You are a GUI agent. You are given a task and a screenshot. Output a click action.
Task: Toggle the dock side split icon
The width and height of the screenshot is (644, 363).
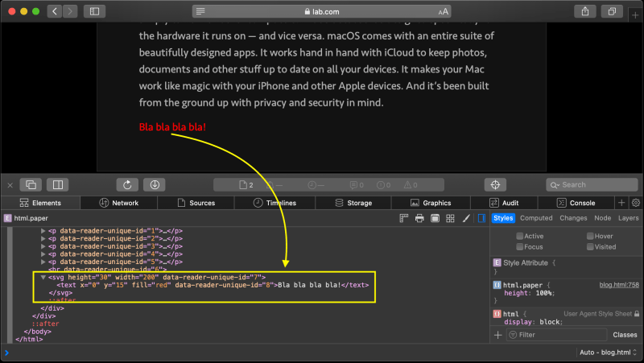57,185
